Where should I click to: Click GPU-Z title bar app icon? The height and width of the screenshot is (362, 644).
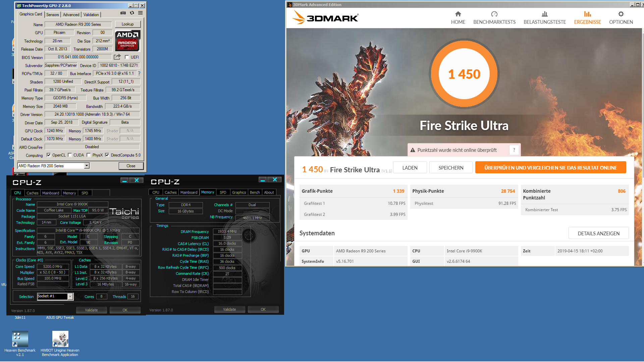tap(19, 6)
